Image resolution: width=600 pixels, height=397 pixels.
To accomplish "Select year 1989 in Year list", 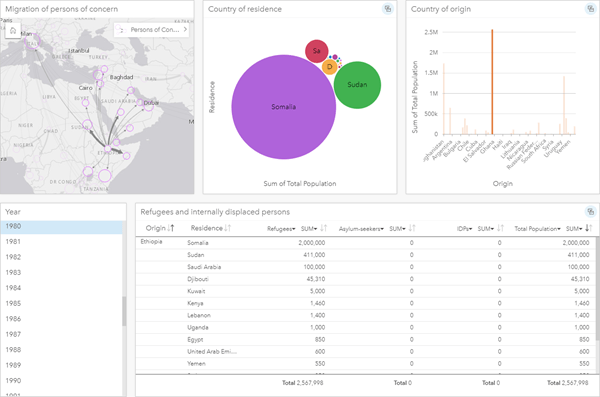I will pyautogui.click(x=62, y=365).
